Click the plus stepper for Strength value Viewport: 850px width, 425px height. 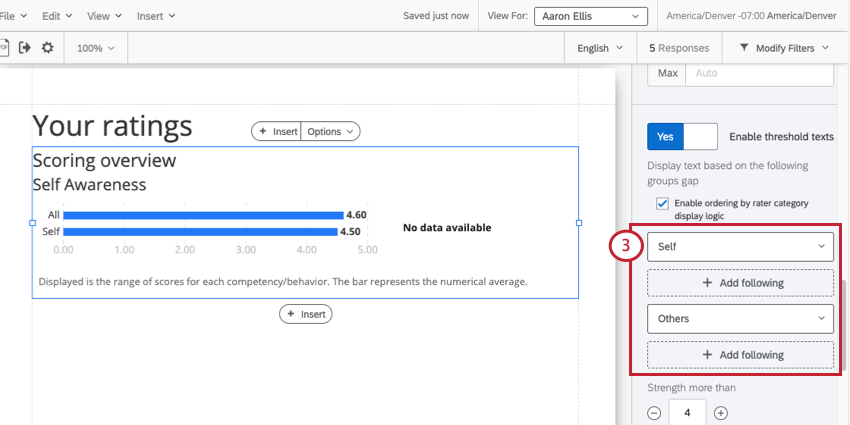tap(720, 413)
